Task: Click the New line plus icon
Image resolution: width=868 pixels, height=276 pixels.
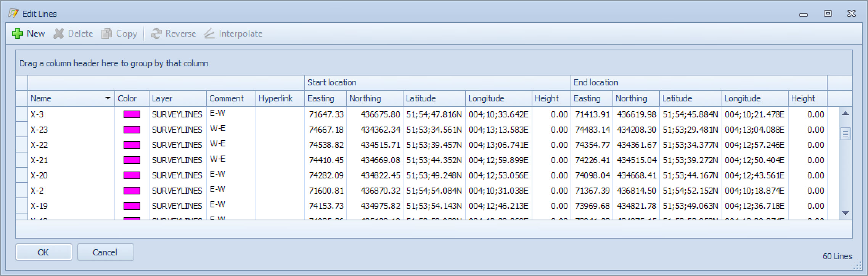Action: [18, 34]
